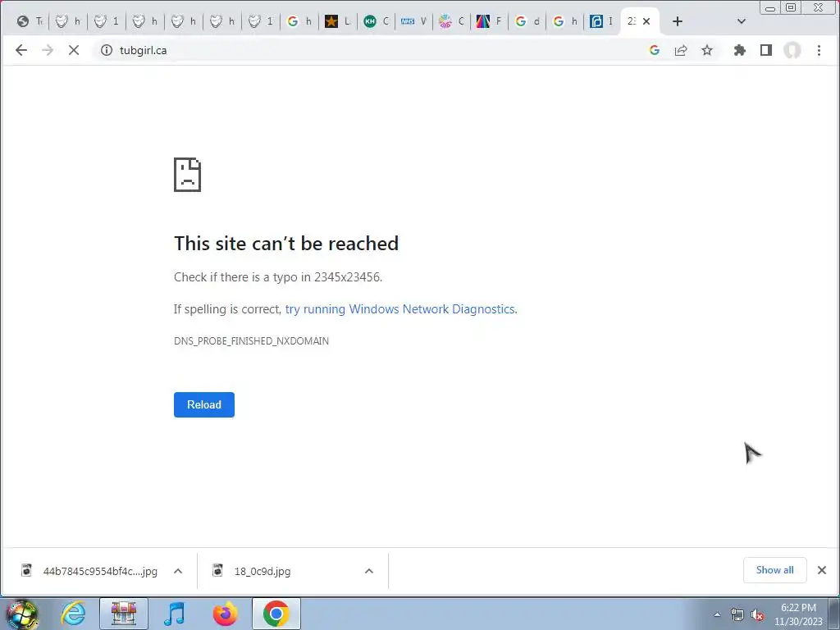Switch to the orange star tab
This screenshot has height=630, width=840.
(x=337, y=21)
